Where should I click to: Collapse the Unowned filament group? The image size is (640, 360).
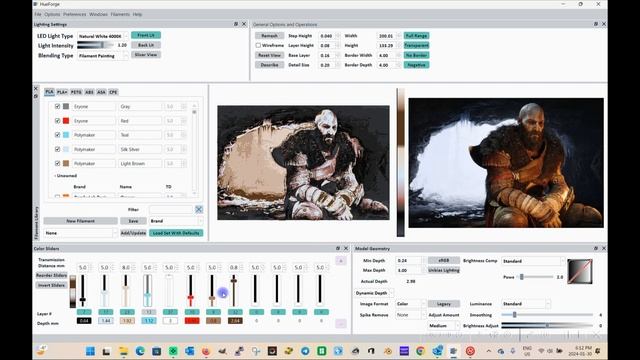coord(55,176)
